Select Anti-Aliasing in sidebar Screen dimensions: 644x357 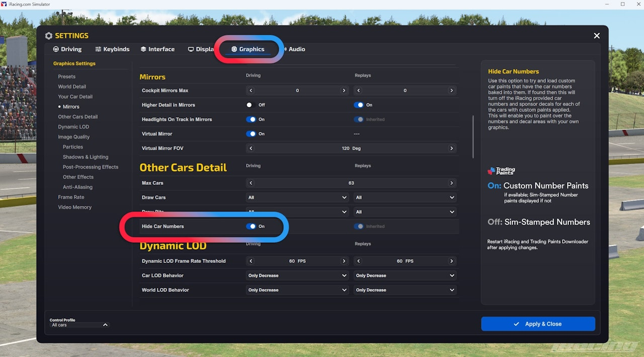77,187
